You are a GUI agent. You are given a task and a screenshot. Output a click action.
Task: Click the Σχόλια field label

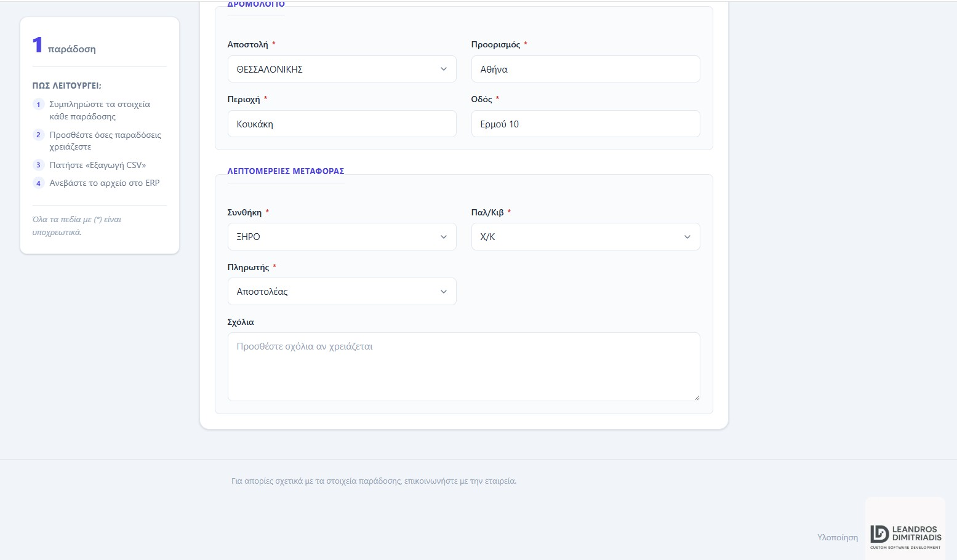click(241, 322)
